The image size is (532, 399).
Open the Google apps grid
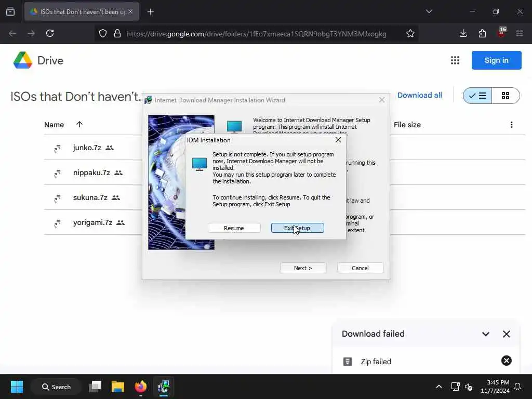[x=455, y=60]
